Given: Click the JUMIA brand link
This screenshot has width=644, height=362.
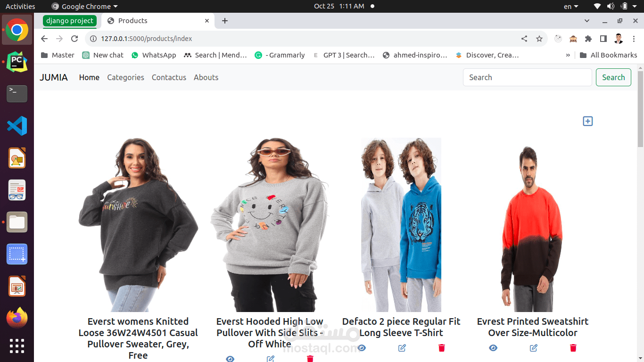Looking at the screenshot, I should (x=54, y=77).
